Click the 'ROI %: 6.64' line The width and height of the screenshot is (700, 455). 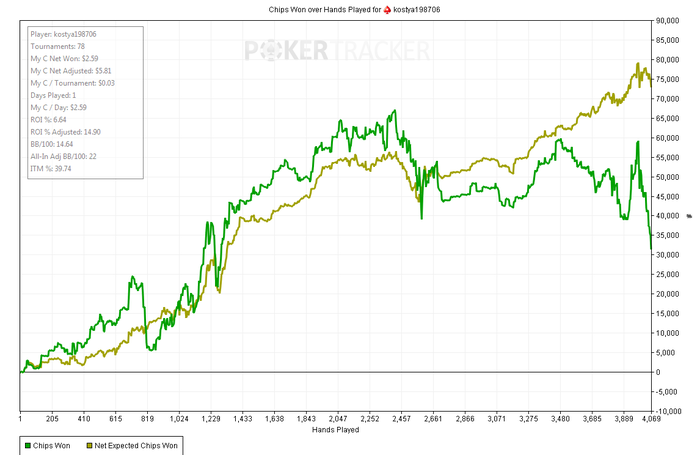48,120
